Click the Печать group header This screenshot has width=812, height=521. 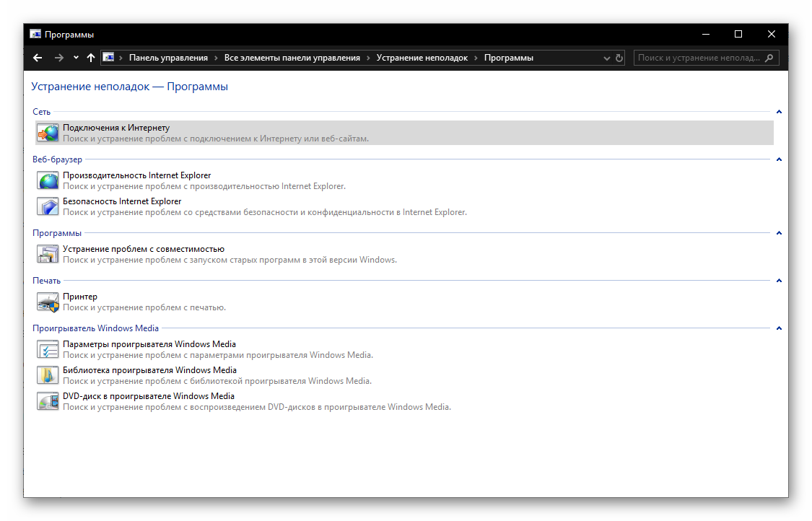click(x=47, y=281)
